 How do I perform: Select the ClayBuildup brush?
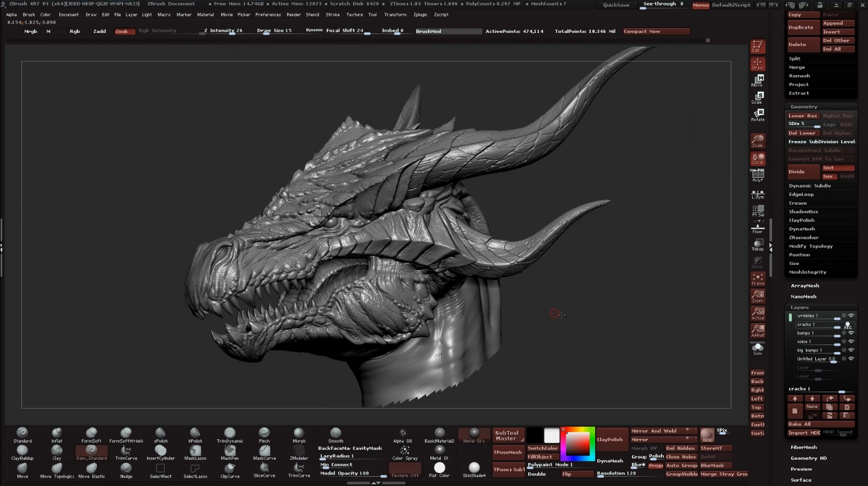[x=22, y=452]
